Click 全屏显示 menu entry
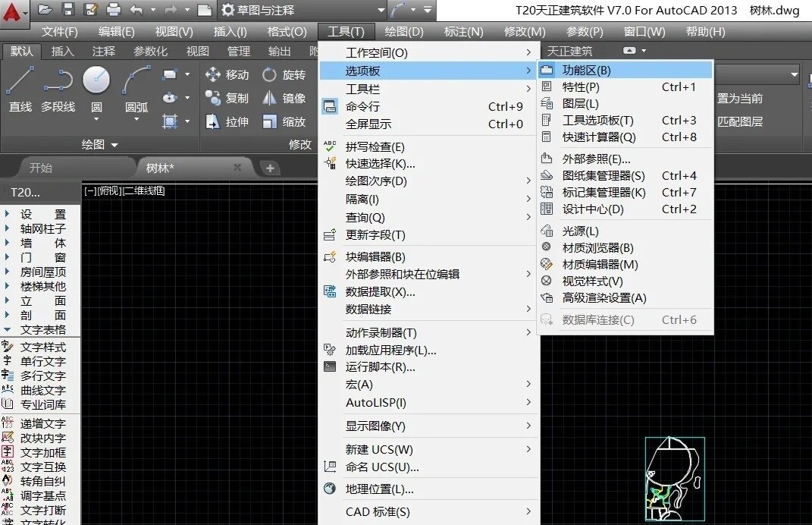The height and width of the screenshot is (525, 812). [x=429, y=124]
